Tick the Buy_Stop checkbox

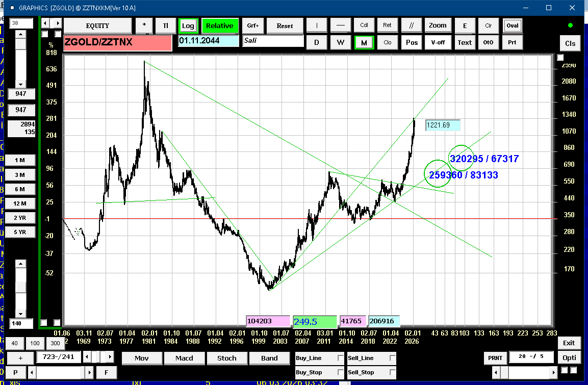(340, 372)
